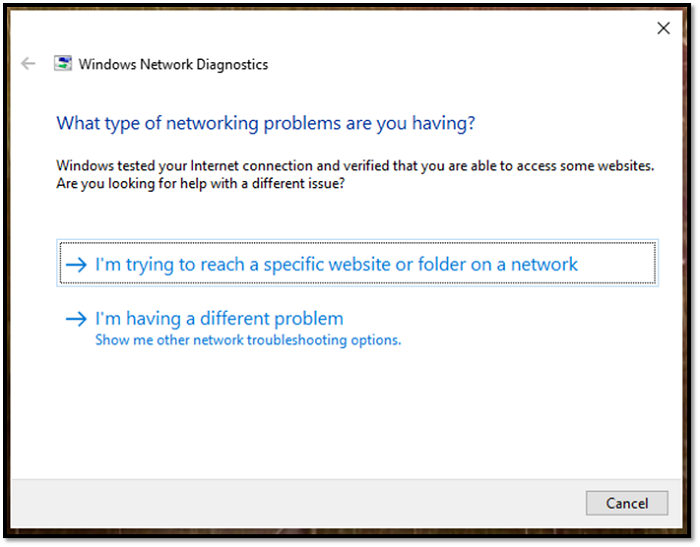Choose "I'm having a different problem"
The image size is (700, 547).
(219, 319)
